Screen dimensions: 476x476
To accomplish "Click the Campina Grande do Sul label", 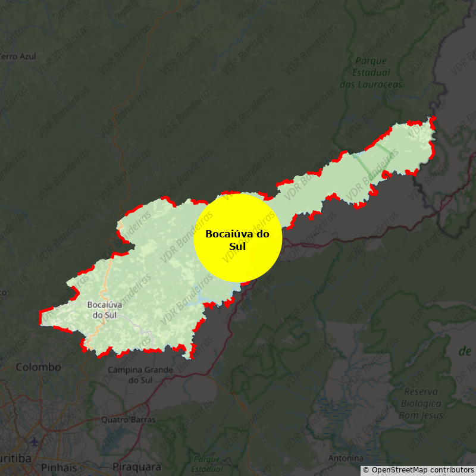I will coord(140,375).
